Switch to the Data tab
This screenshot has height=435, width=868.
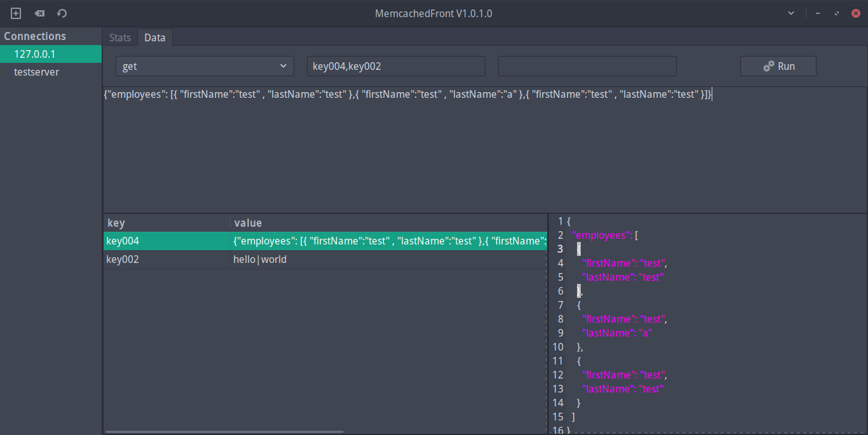pos(155,37)
